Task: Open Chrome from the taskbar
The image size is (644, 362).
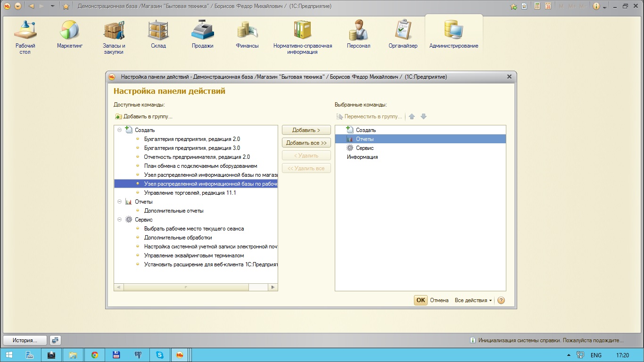Action: pos(95,355)
